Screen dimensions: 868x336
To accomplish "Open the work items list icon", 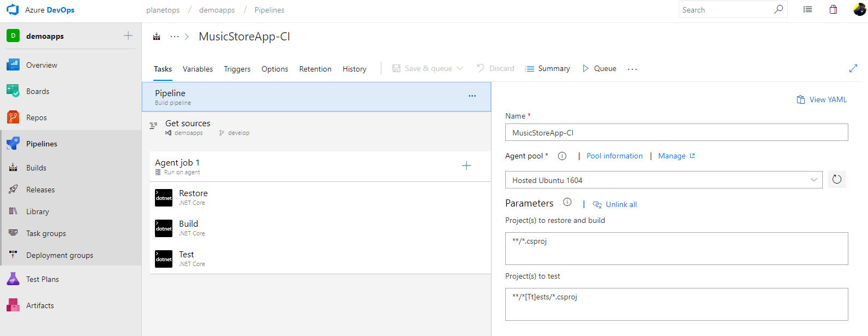I will coord(807,9).
